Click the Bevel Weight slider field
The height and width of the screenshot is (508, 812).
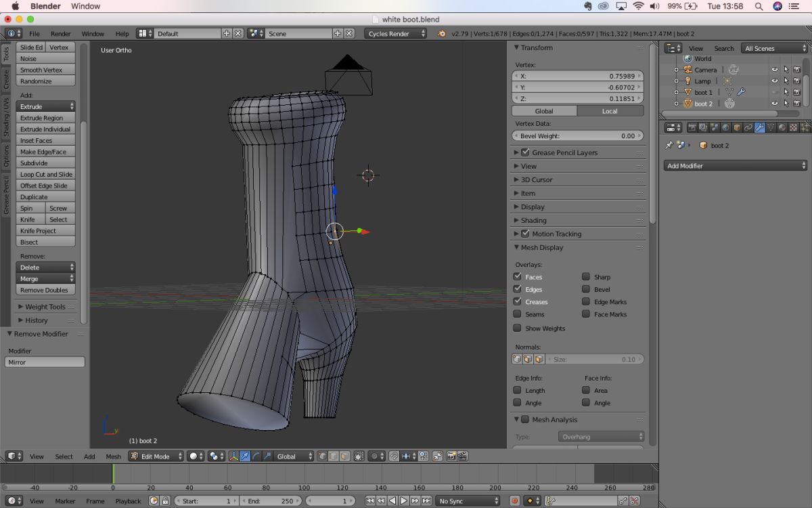pyautogui.click(x=578, y=135)
